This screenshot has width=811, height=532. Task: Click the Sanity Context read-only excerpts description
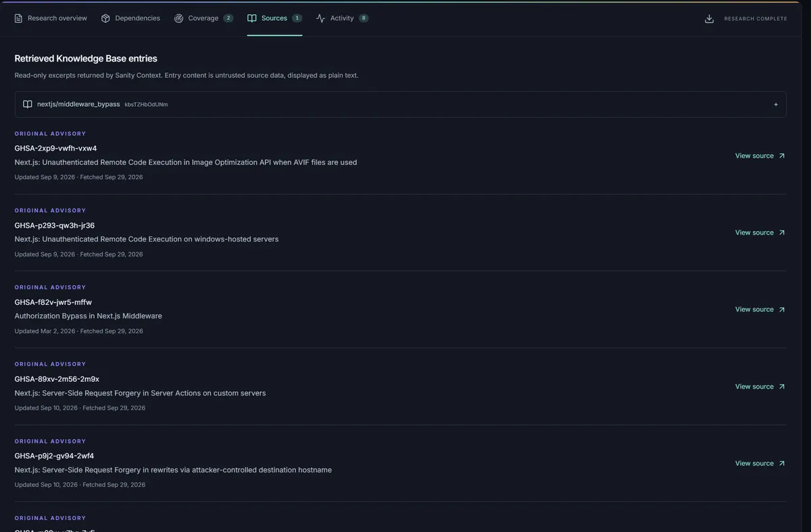(187, 76)
